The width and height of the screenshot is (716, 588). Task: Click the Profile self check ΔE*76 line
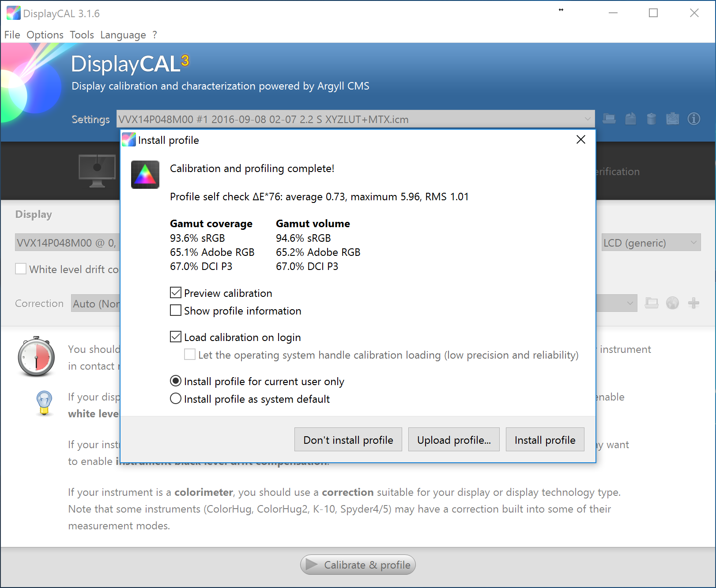(319, 197)
